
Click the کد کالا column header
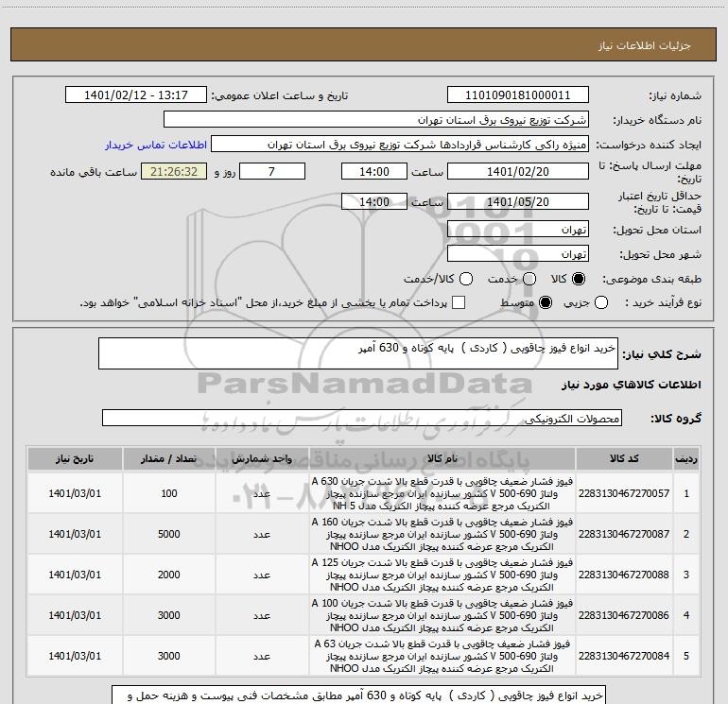[624, 459]
